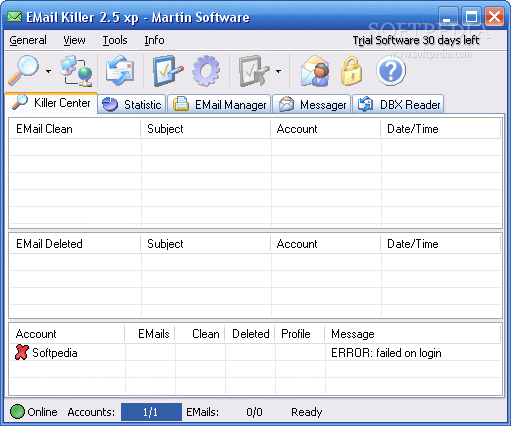Click the Date/Time header in EMail Clean list

440,129
